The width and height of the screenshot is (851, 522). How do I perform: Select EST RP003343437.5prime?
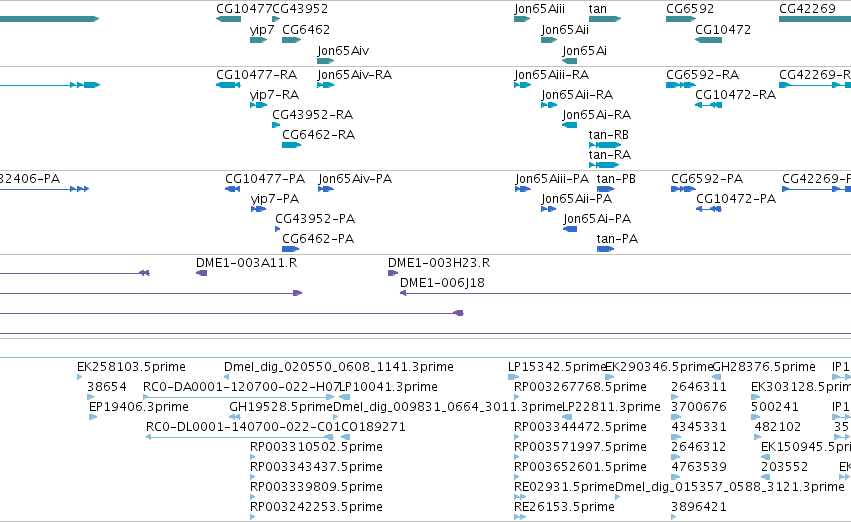tap(316, 468)
